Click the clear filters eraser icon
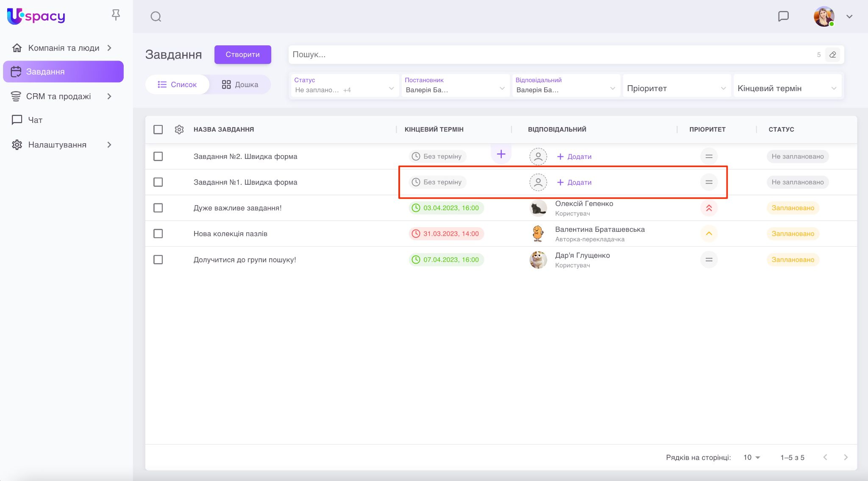The image size is (868, 481). pyautogui.click(x=832, y=55)
